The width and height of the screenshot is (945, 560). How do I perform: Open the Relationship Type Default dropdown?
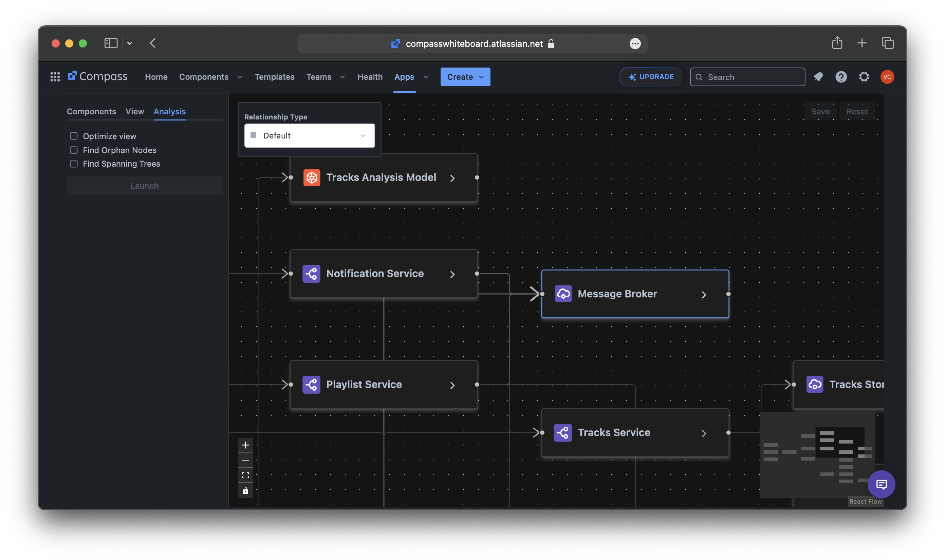pos(310,135)
